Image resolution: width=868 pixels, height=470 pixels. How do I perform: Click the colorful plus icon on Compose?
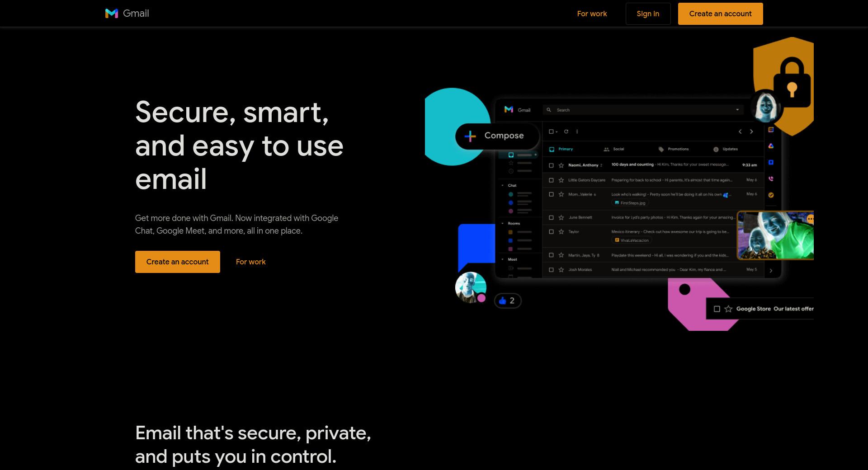coord(470,136)
